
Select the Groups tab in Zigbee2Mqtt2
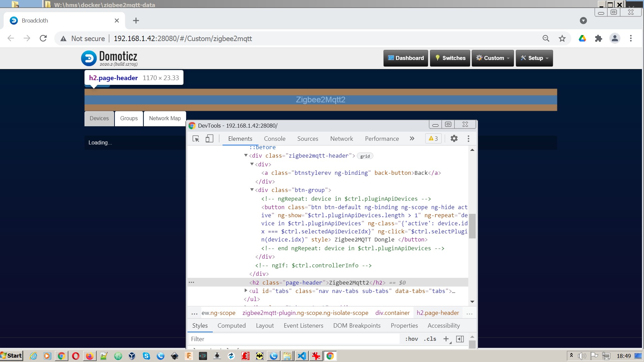[x=129, y=118]
